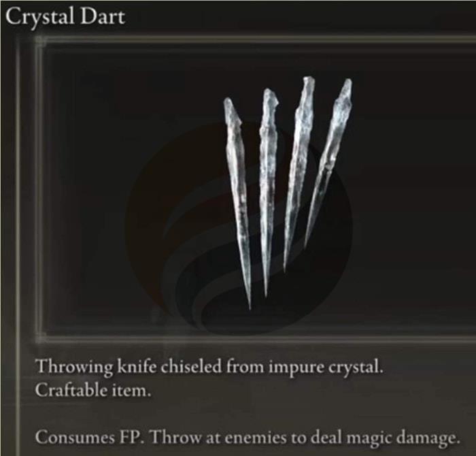Select the "Craftable item." text

pos(93,390)
